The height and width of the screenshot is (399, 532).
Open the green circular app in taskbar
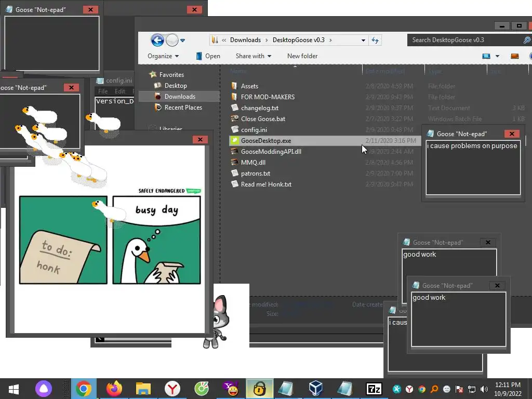click(x=202, y=389)
